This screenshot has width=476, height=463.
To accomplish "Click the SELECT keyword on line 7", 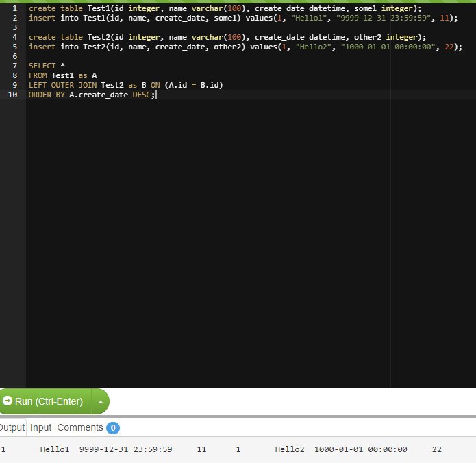I will (42, 66).
